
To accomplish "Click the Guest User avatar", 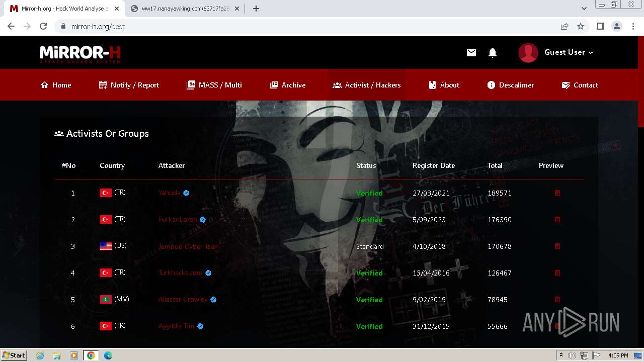I will (x=528, y=53).
